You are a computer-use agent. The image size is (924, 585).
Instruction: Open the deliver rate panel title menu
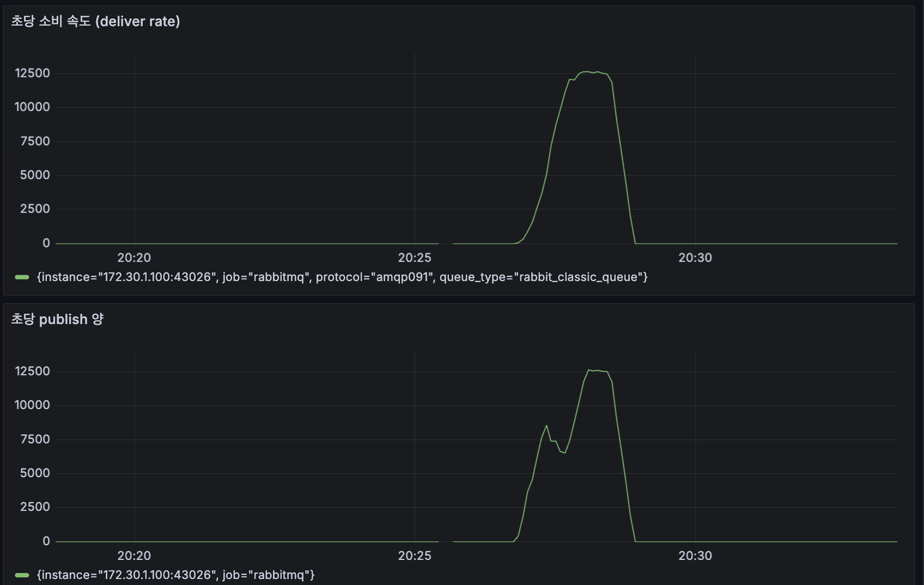95,22
